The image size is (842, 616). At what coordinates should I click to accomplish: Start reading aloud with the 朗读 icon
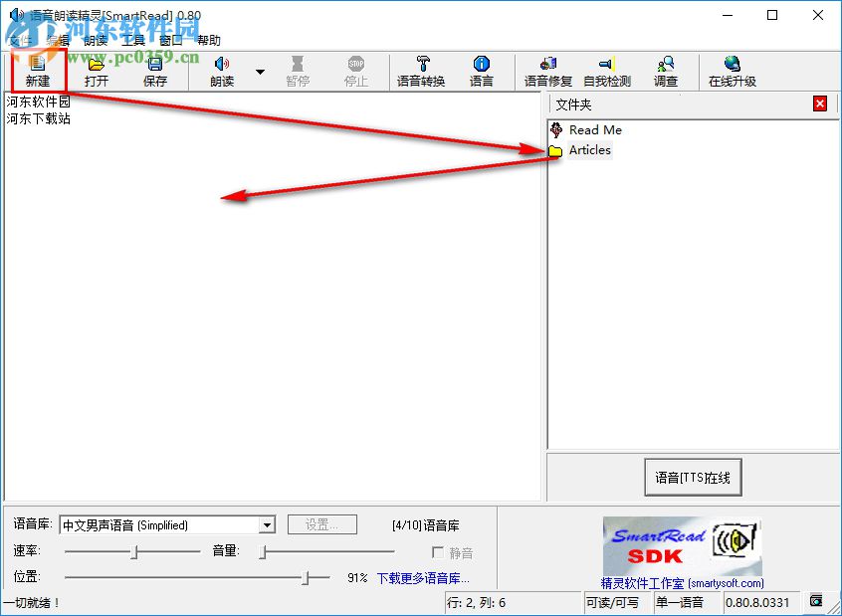coord(221,72)
